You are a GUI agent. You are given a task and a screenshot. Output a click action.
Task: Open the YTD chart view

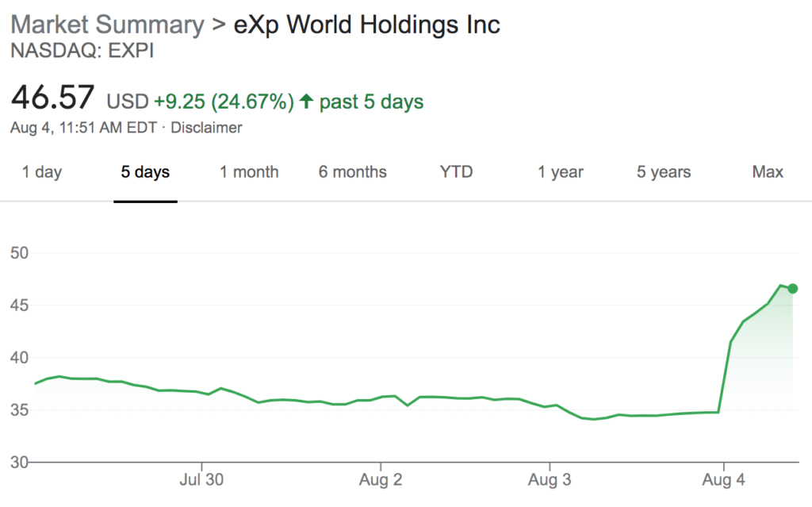[456, 172]
